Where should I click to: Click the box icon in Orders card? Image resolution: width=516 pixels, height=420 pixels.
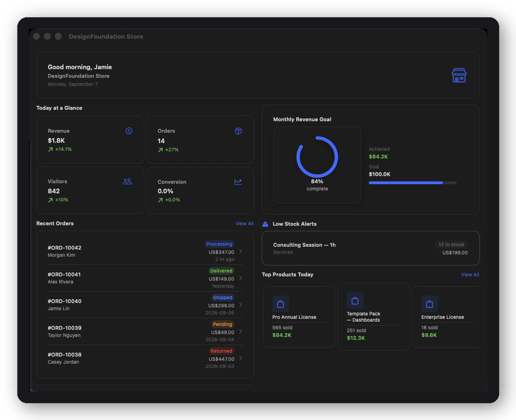click(238, 131)
